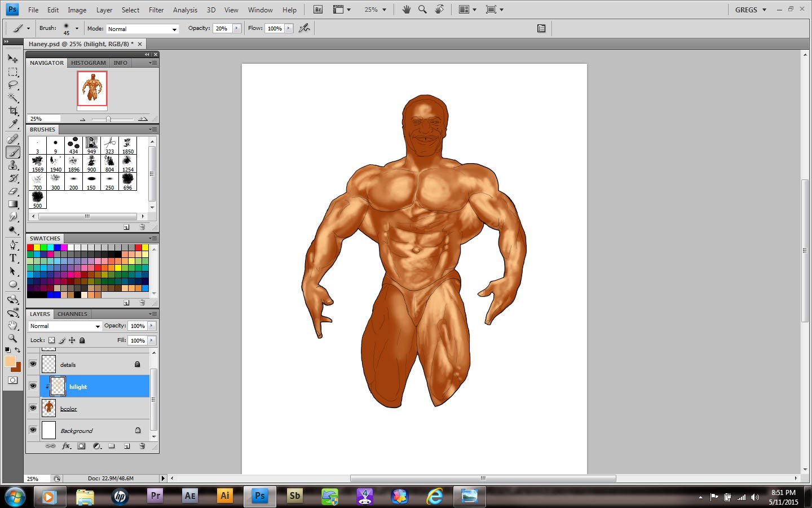Select the Lasso tool

pos(13,85)
